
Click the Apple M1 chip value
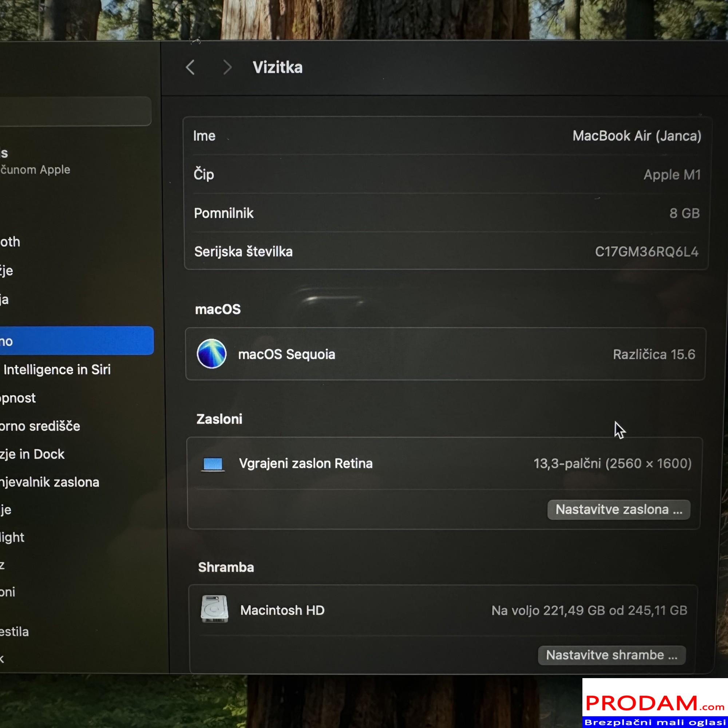[x=672, y=174]
